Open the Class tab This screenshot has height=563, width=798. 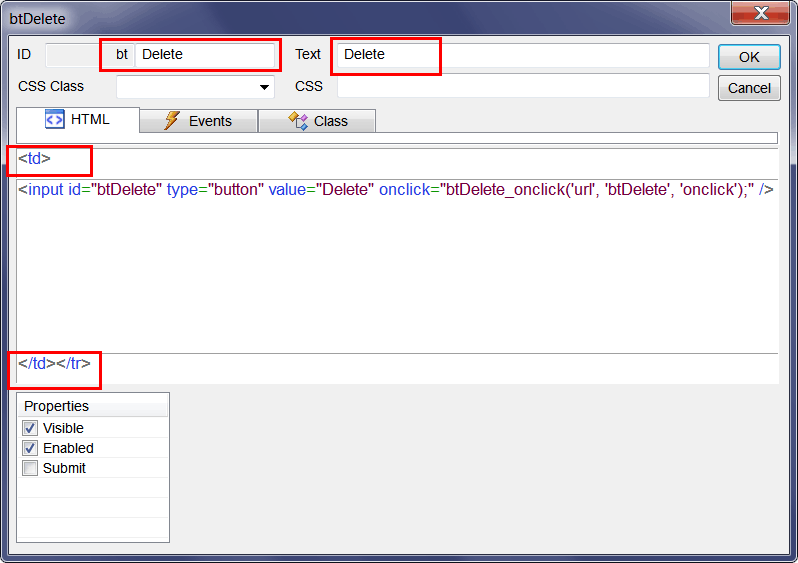pyautogui.click(x=317, y=121)
